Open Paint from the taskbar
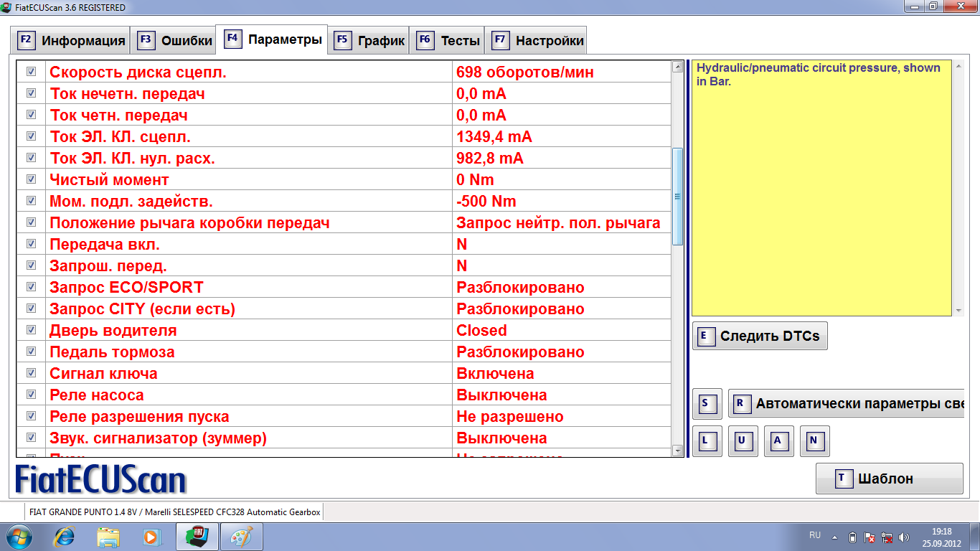 point(241,537)
